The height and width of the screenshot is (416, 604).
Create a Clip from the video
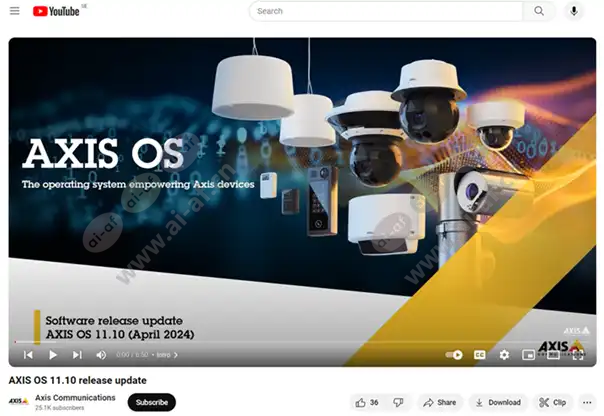[552, 403]
